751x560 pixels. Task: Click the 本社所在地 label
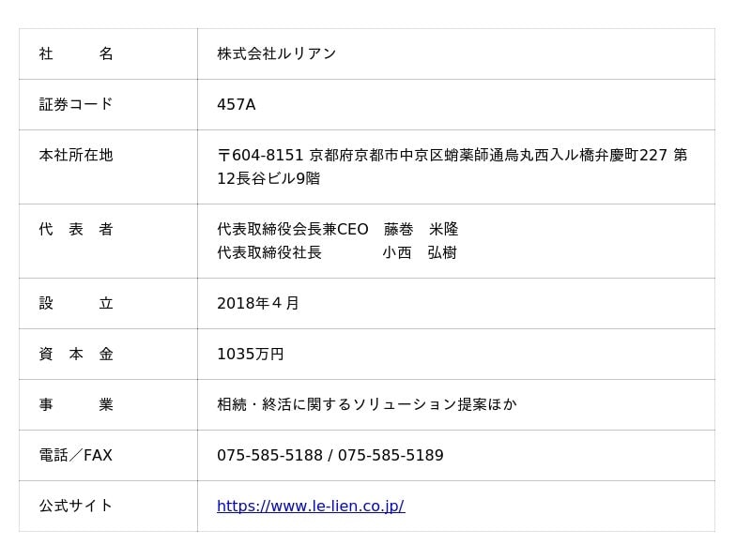[x=76, y=155]
